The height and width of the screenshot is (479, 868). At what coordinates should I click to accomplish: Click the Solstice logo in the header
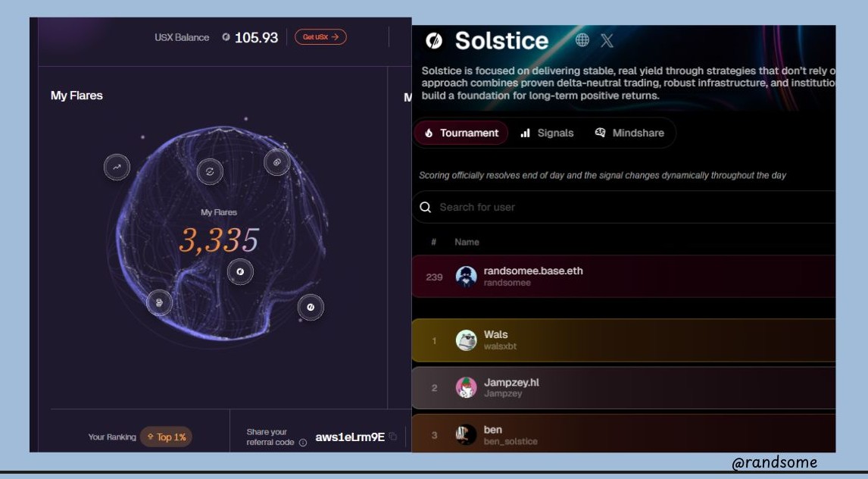pos(434,40)
